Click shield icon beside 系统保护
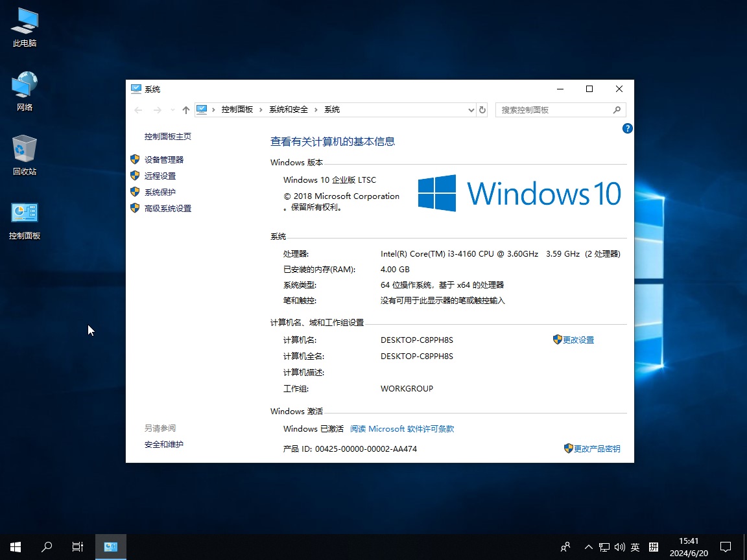Image resolution: width=747 pixels, height=560 pixels. pyautogui.click(x=135, y=192)
